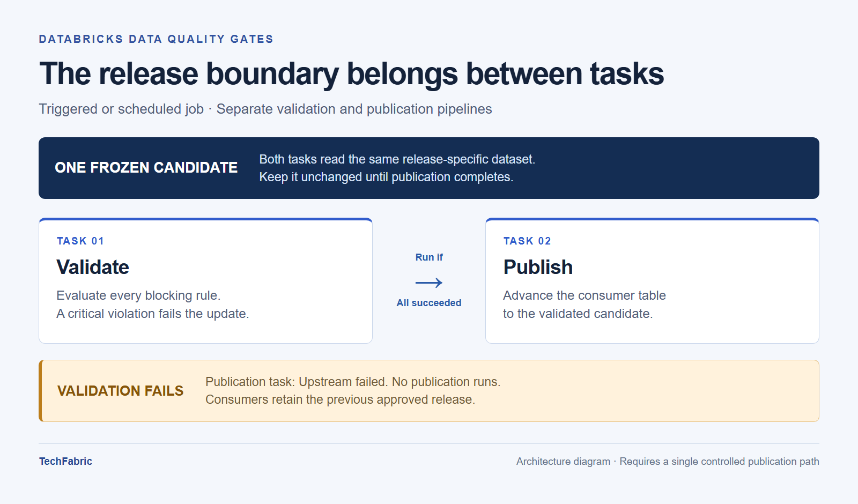Viewport: 858px width, 504px height.
Task: Click 'Publication task: Upstream failed. No publication runs.'
Action: point(353,382)
